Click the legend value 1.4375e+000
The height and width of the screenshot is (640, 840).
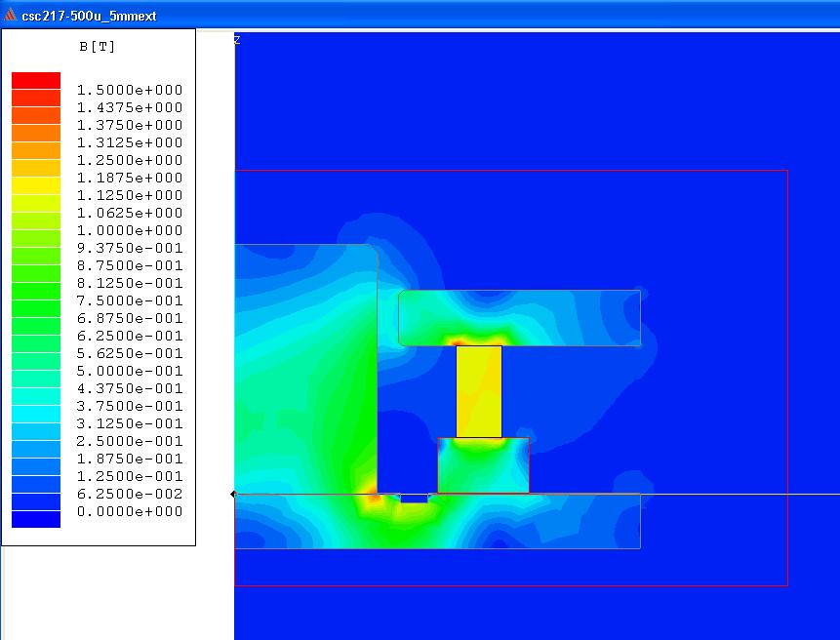click(x=130, y=107)
